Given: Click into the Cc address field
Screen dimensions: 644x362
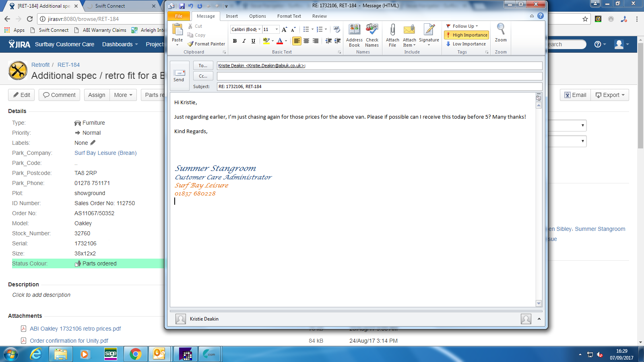Looking at the screenshot, I should [x=380, y=76].
